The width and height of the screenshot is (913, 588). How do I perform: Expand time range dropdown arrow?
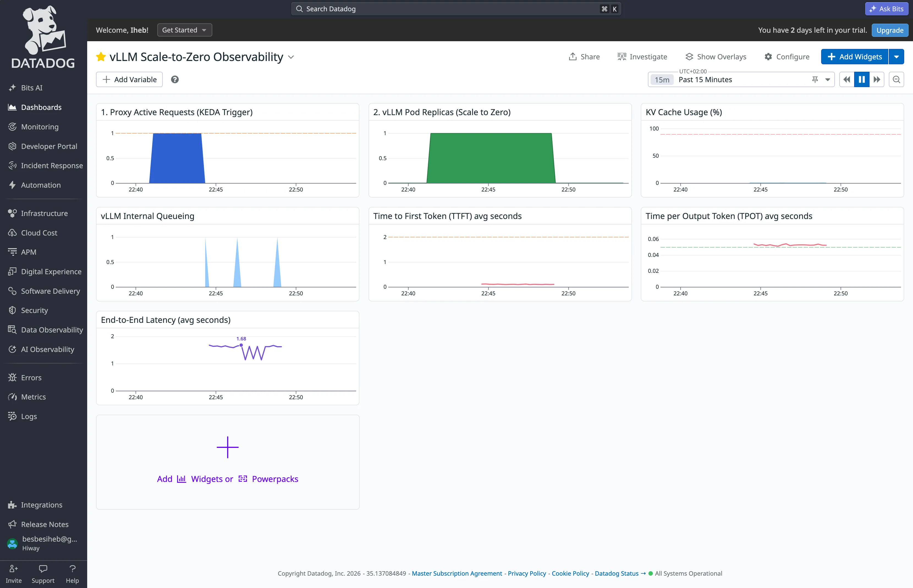[x=827, y=80]
